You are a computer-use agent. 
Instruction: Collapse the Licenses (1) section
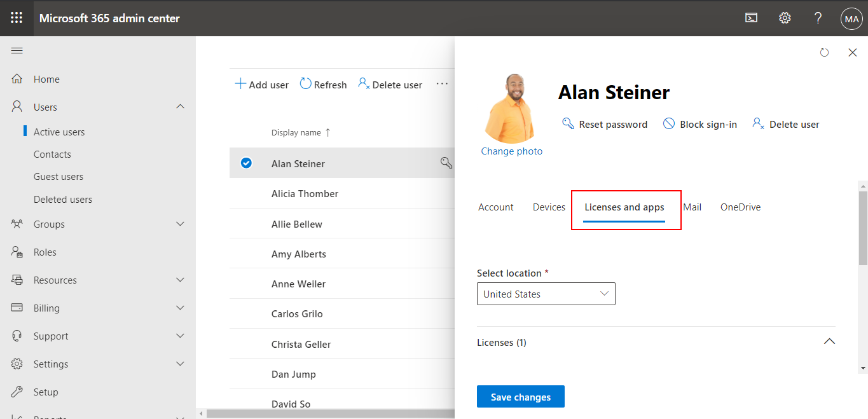(829, 341)
